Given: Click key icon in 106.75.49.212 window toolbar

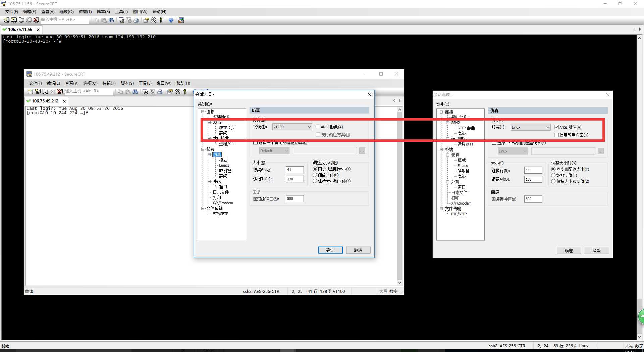Looking at the screenshot, I should tap(185, 92).
